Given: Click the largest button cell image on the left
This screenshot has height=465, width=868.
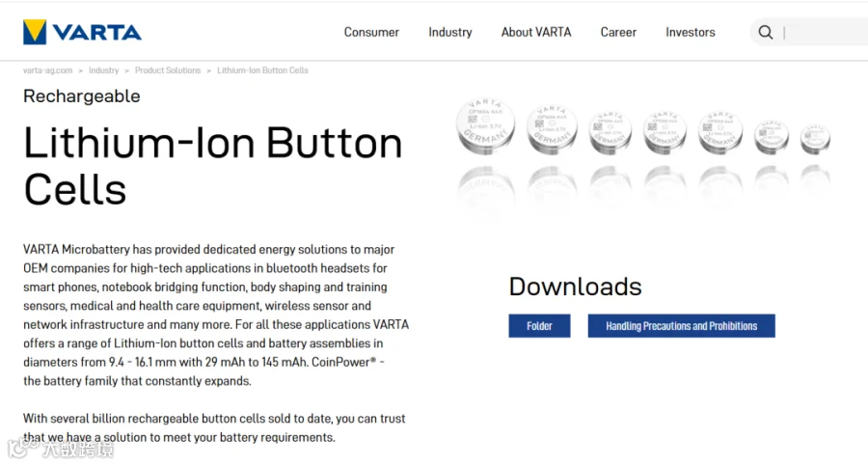Looking at the screenshot, I should (x=485, y=125).
